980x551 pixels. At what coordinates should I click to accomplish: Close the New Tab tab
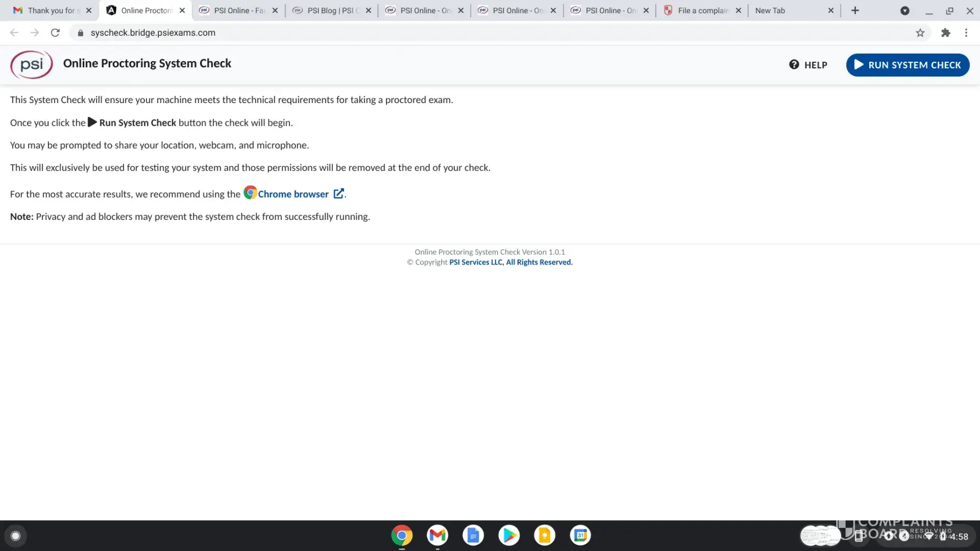pyautogui.click(x=831, y=10)
